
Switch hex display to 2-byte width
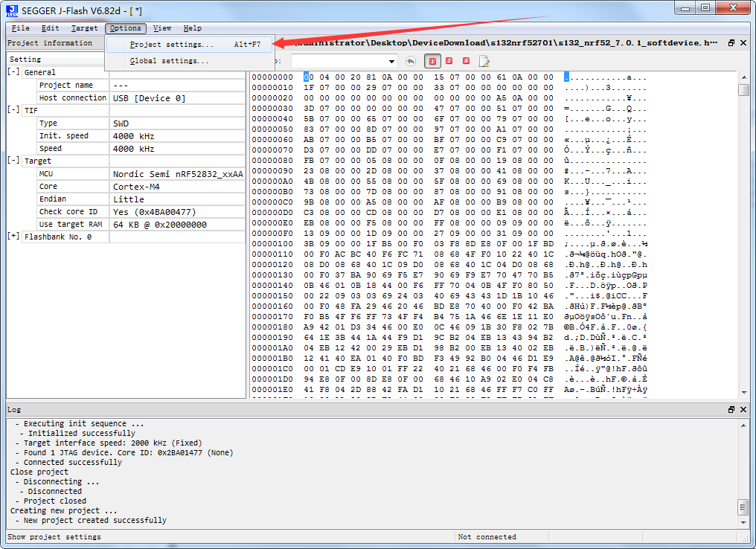[449, 61]
